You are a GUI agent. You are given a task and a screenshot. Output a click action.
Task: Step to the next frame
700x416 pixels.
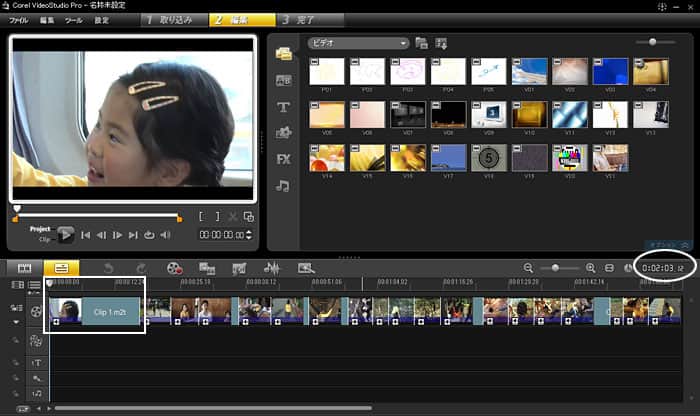point(117,235)
